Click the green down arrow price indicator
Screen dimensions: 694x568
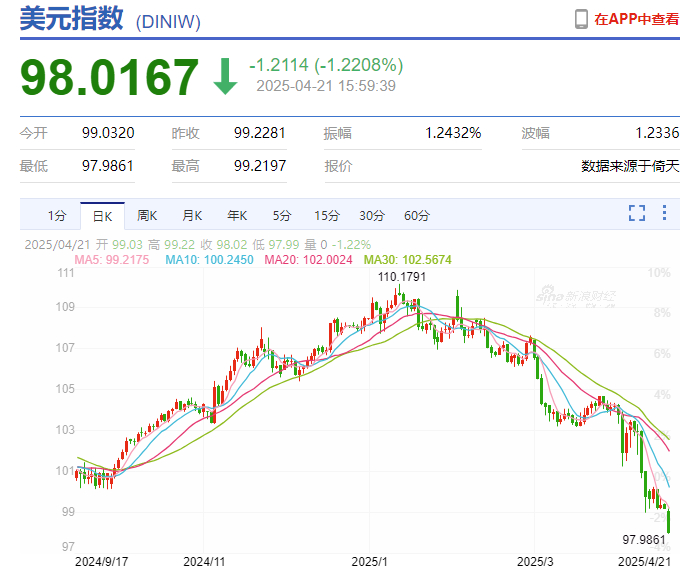click(225, 76)
